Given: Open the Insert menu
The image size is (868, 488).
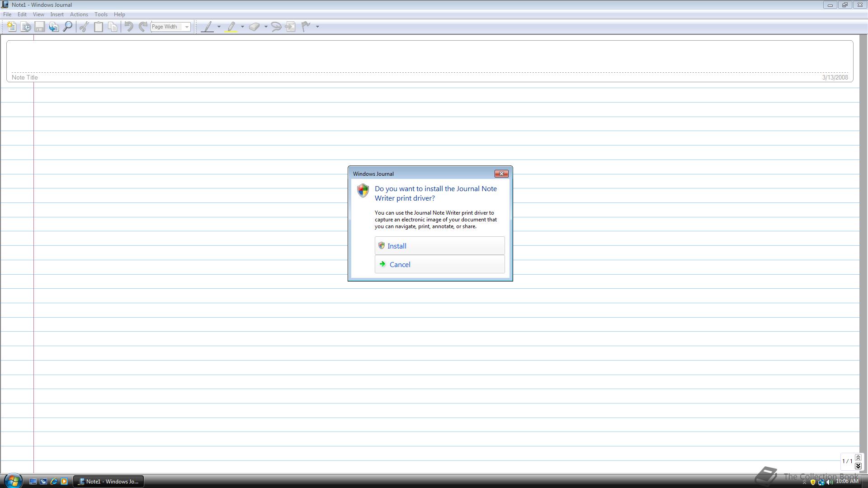Looking at the screenshot, I should click(x=57, y=14).
